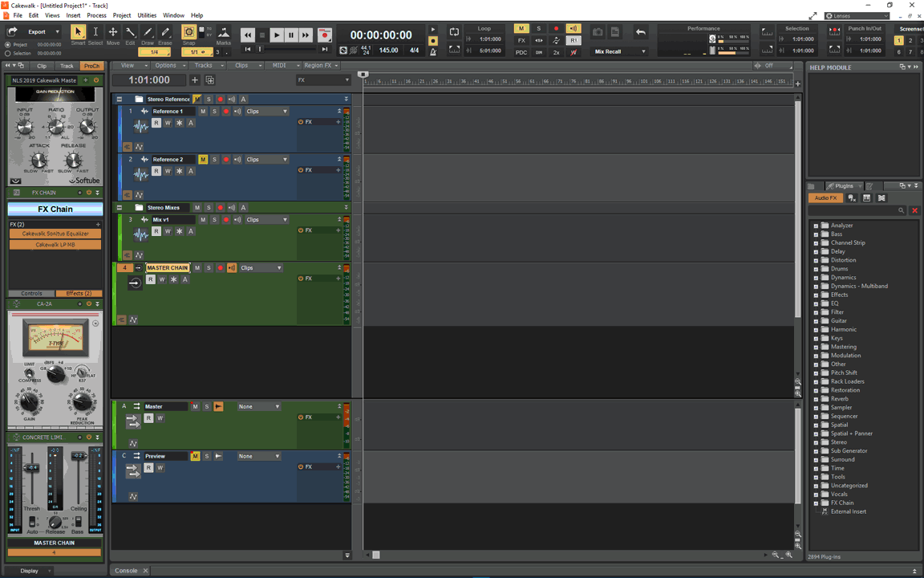Image resolution: width=924 pixels, height=578 pixels.
Task: Switch to the Clip inspector tab
Action: click(x=41, y=66)
